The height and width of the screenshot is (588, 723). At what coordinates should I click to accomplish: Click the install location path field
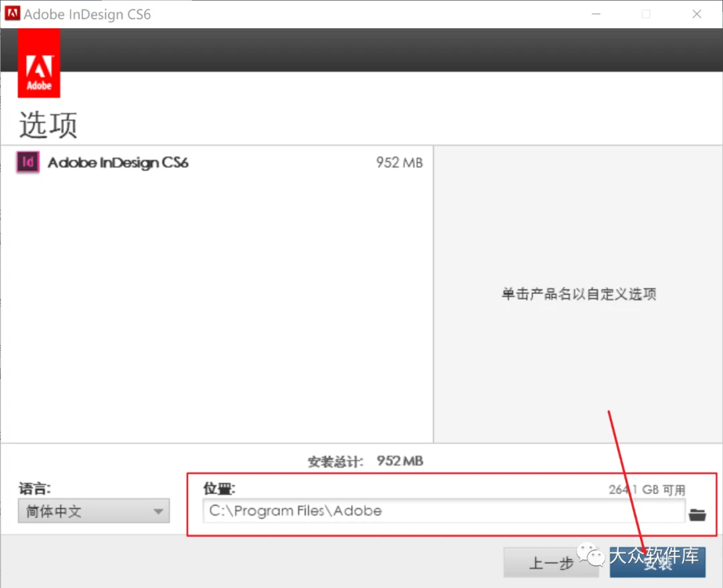(x=444, y=511)
